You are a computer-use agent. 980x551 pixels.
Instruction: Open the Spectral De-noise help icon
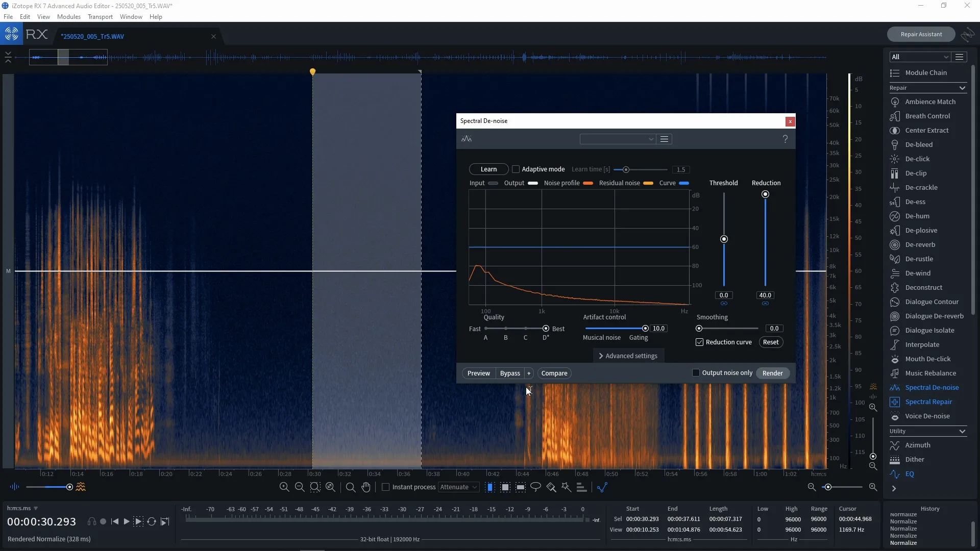click(785, 139)
